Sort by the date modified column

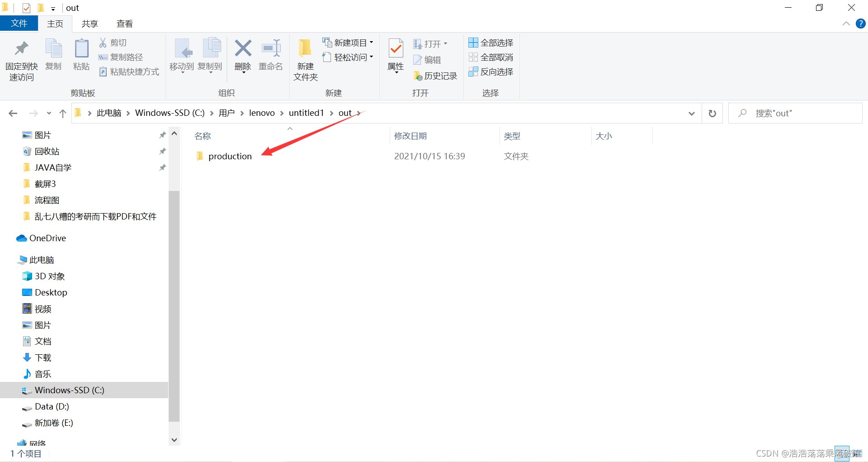[x=410, y=136]
